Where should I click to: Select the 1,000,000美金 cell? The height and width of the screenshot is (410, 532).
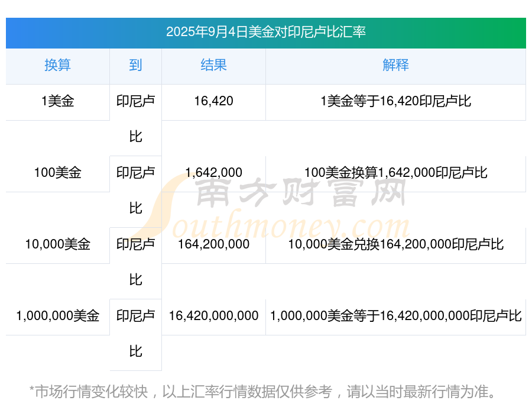(x=58, y=316)
